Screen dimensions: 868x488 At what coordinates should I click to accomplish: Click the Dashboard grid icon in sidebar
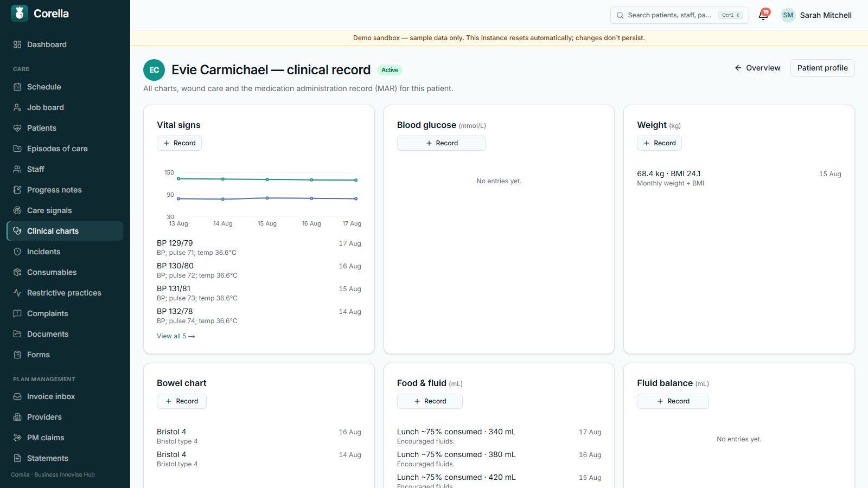17,44
